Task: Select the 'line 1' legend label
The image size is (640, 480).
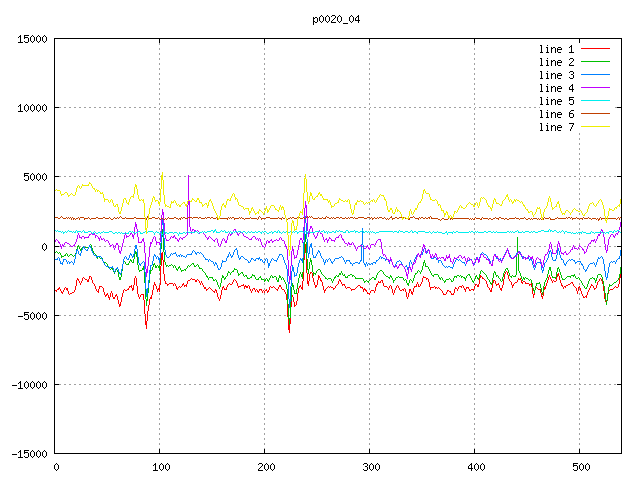Action: 556,49
